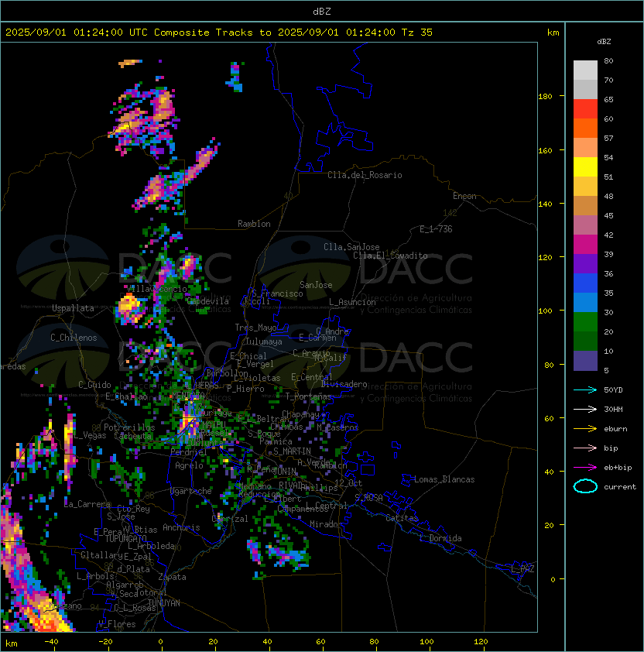The image size is (644, 652).
Task: Click the Uspallata map label
Action: 74,308
